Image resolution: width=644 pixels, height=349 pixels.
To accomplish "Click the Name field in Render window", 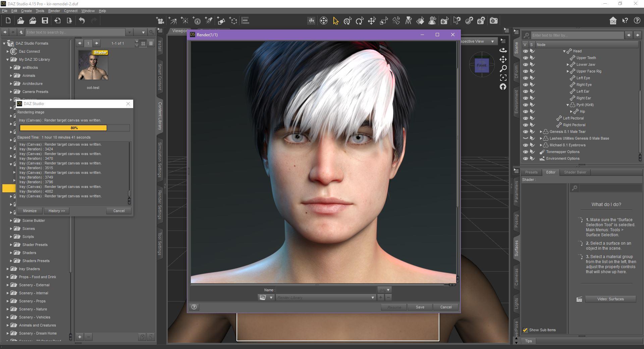I will pyautogui.click(x=327, y=290).
